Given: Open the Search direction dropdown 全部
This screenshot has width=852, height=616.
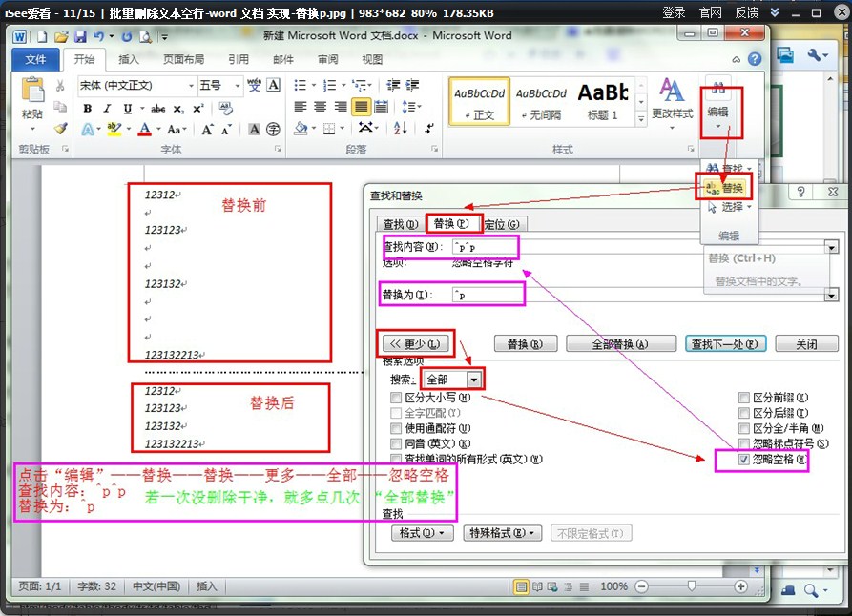Looking at the screenshot, I should pos(474,380).
